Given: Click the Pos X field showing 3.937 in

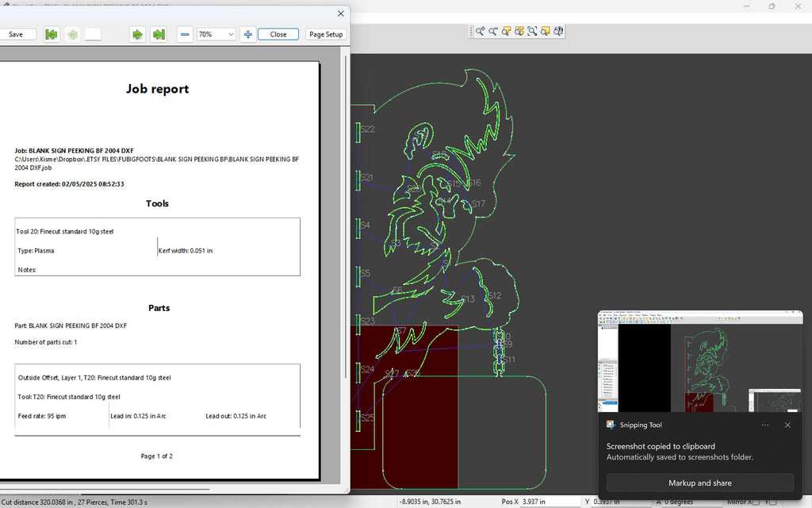Looking at the screenshot, I should pos(549,502).
